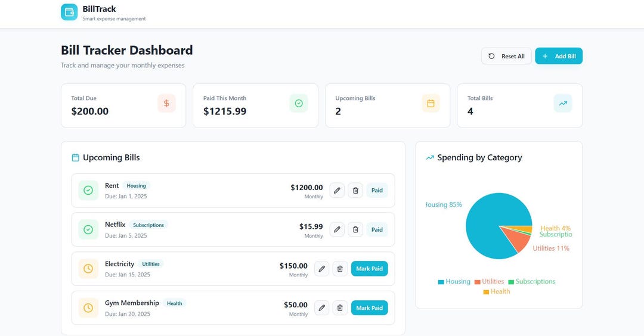Click the calendar icon beside Upcoming Bills heading
The width and height of the screenshot is (644, 336).
click(x=76, y=157)
